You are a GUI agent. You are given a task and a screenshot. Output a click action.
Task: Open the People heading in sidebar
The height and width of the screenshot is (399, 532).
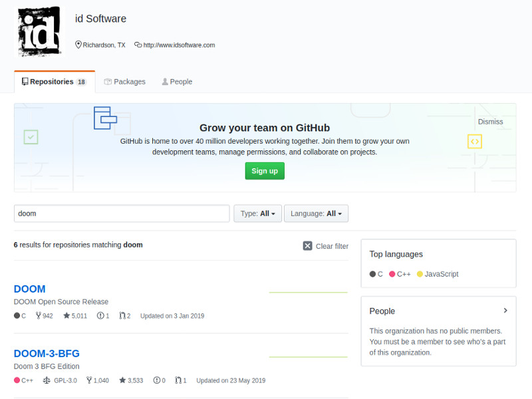click(x=382, y=311)
